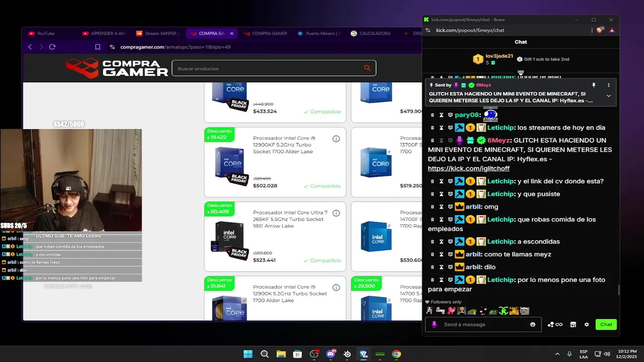Image resolution: width=644 pixels, height=362 pixels.
Task: Open volume control in system tray
Action: pos(607,354)
